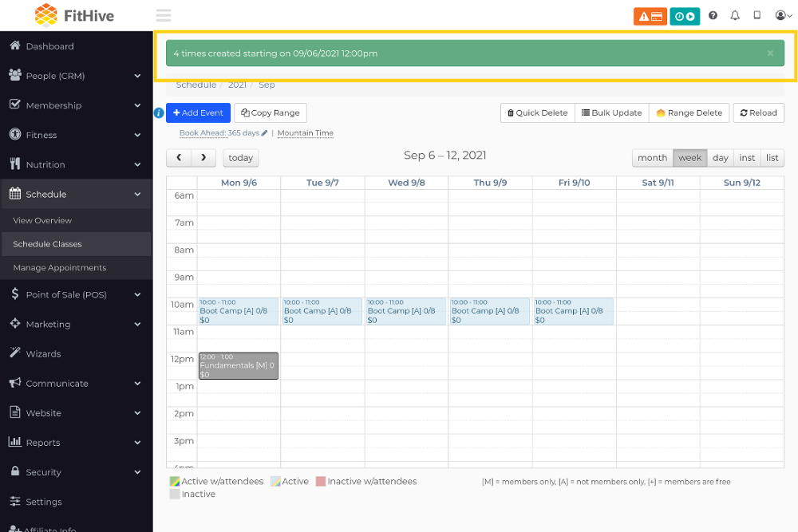Click the Marketing crosshair icon
This screenshot has height=532, width=798.
point(14,323)
